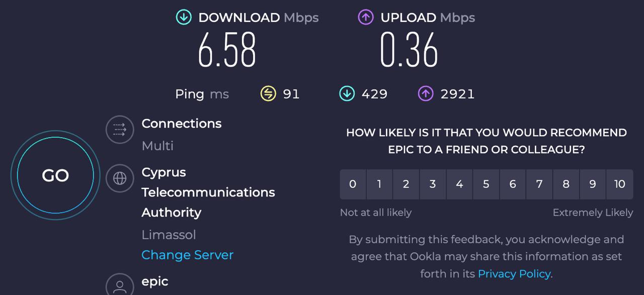Click the purple upload arrow icon beside UPLOAD

click(x=366, y=18)
